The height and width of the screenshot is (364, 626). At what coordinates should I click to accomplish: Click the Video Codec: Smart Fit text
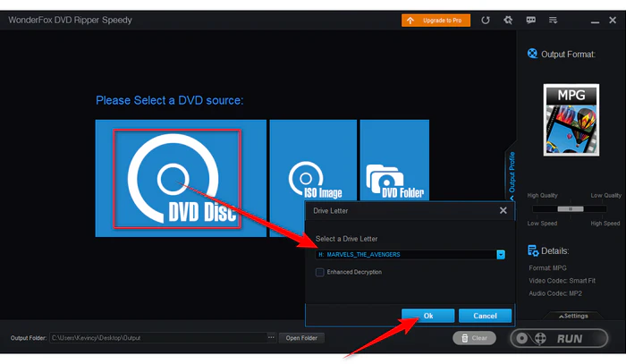point(562,281)
